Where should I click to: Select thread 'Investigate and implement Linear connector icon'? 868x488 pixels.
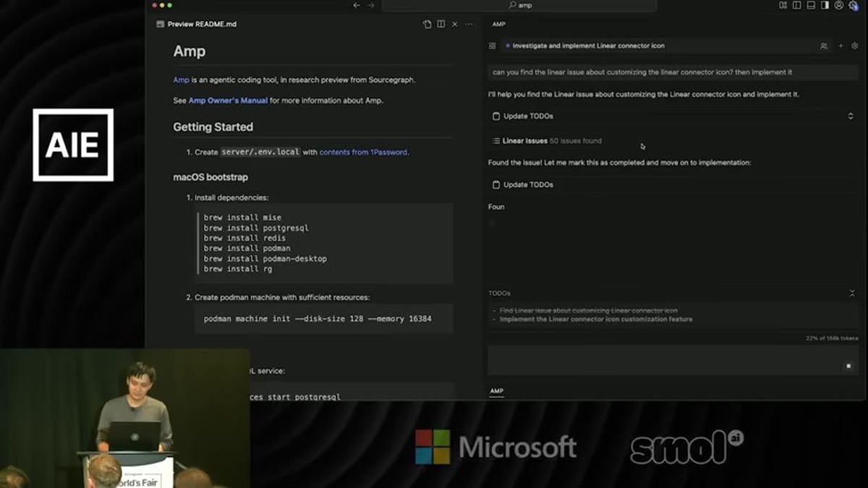[588, 46]
